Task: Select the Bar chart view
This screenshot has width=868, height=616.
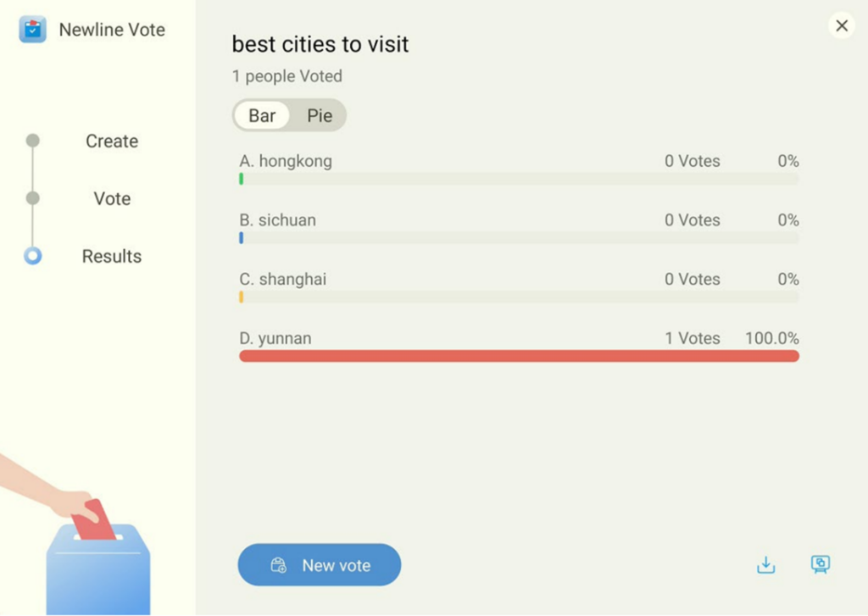Action: [262, 116]
